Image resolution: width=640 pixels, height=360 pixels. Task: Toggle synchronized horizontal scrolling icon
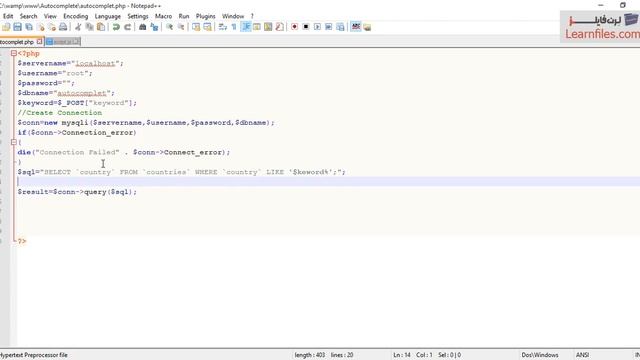click(207, 27)
